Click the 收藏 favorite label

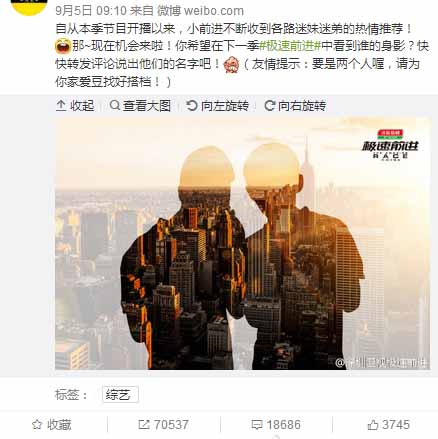pyautogui.click(x=59, y=425)
